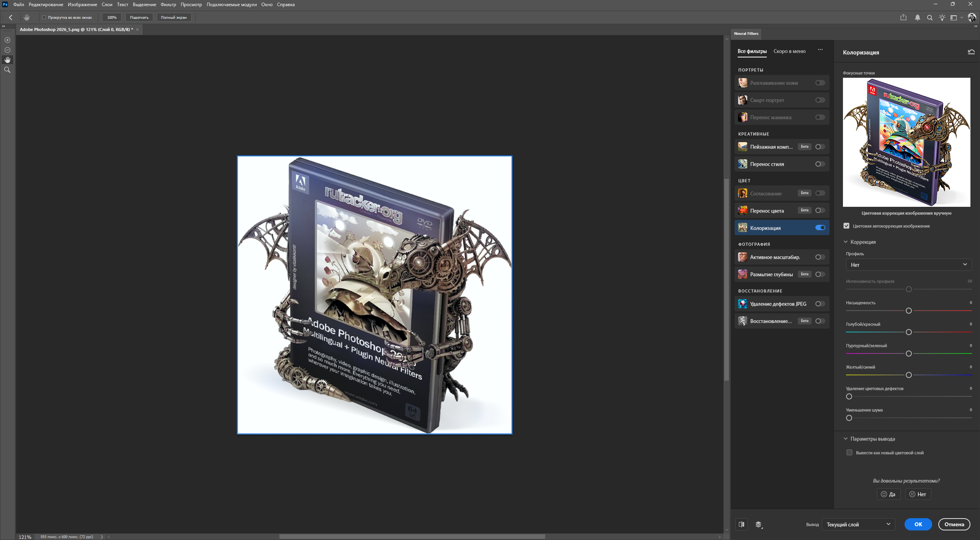Select the Zoom tool in the left toolbar
The width and height of the screenshot is (980, 540).
pos(7,70)
